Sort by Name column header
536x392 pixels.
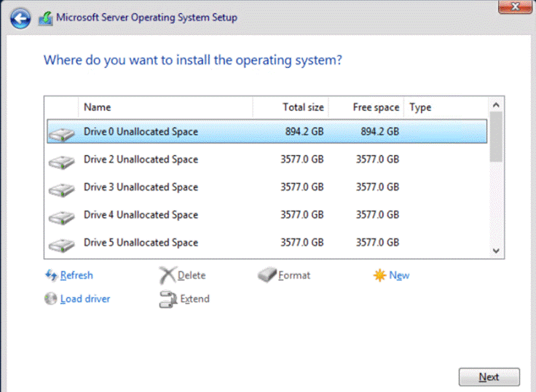click(165, 107)
